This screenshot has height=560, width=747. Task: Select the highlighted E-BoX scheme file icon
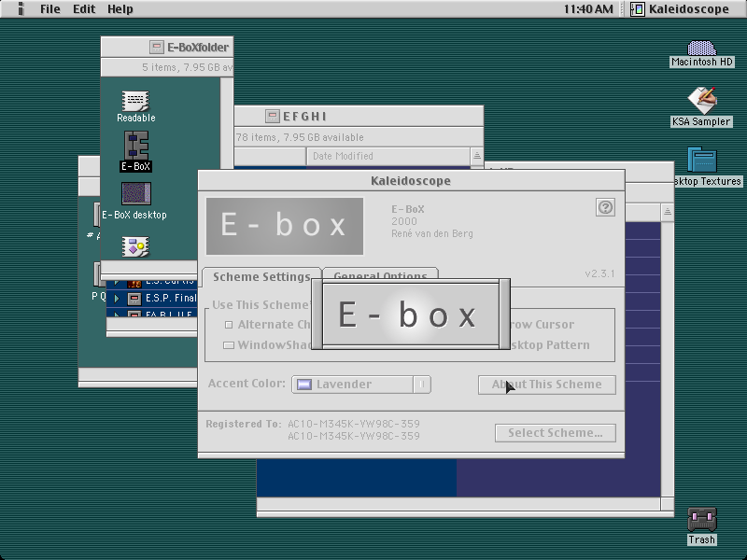pyautogui.click(x=136, y=146)
